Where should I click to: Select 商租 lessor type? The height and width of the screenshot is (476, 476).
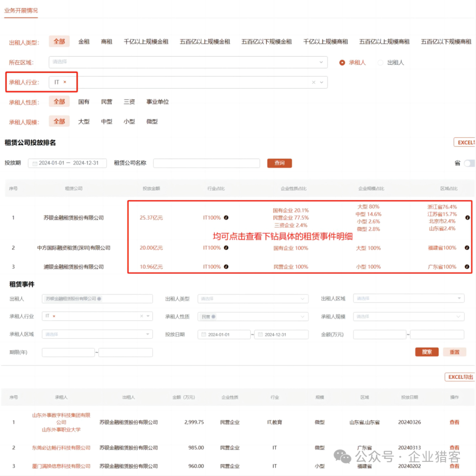tap(107, 41)
